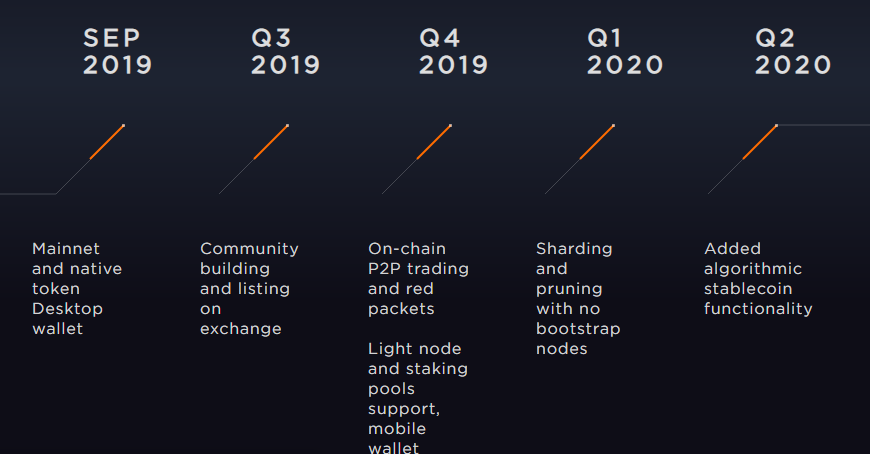The height and width of the screenshot is (454, 870).
Task: Click orange marker line under Q1 2020
Action: pyautogui.click(x=596, y=143)
